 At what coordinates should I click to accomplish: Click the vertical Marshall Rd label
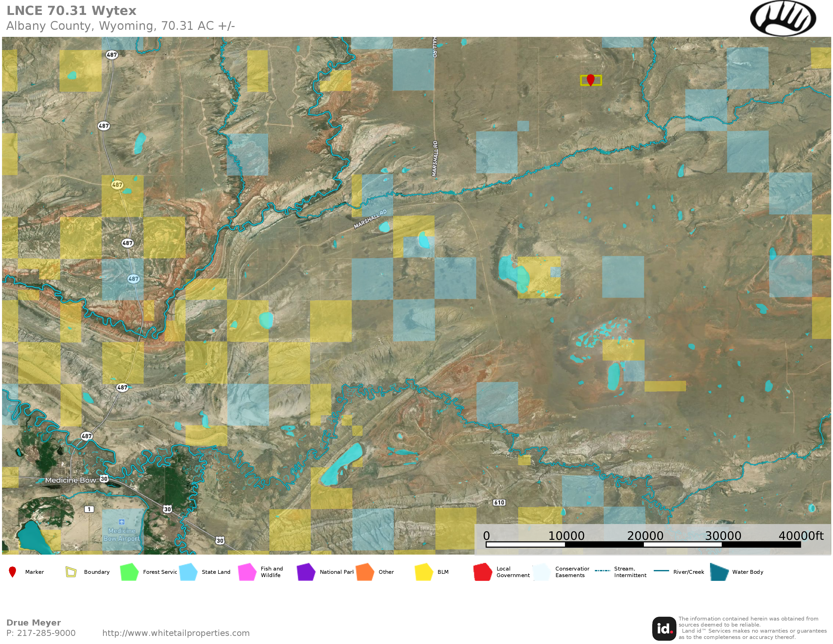435,158
